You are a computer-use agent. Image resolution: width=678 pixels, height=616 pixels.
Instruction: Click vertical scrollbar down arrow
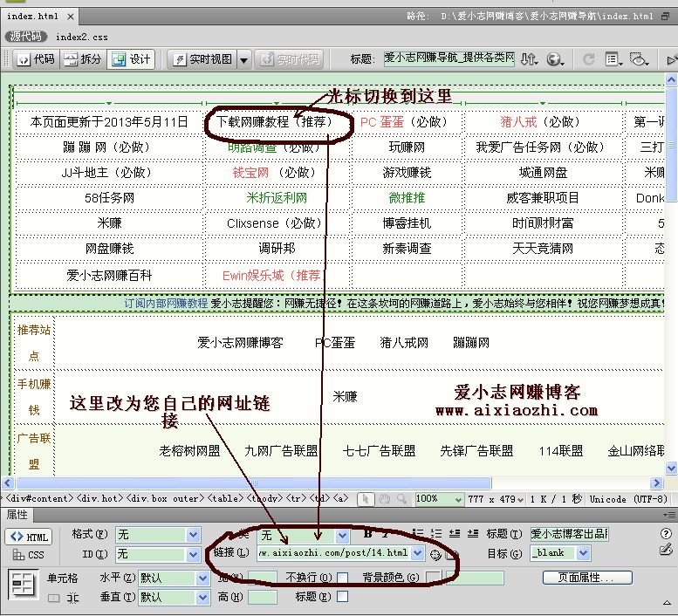(x=671, y=468)
